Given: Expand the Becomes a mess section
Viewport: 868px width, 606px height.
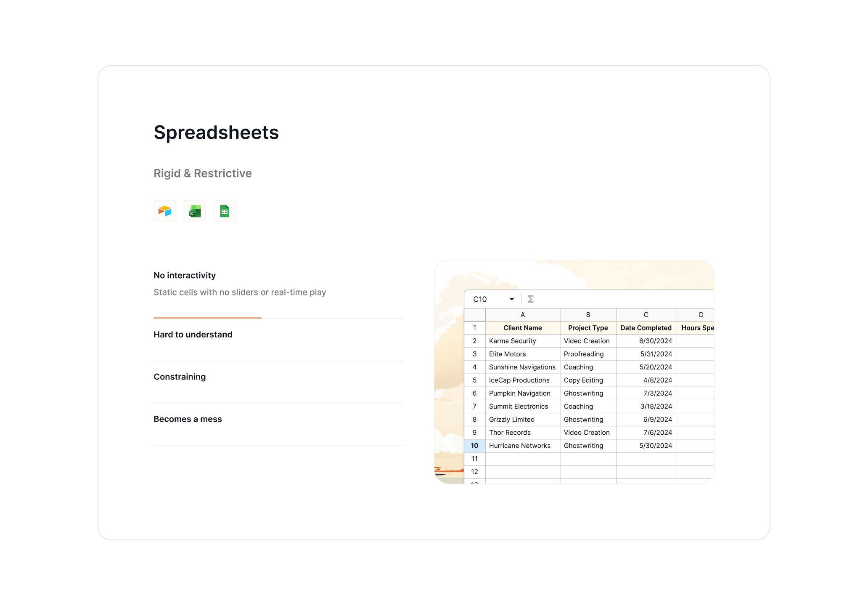Looking at the screenshot, I should pos(188,419).
